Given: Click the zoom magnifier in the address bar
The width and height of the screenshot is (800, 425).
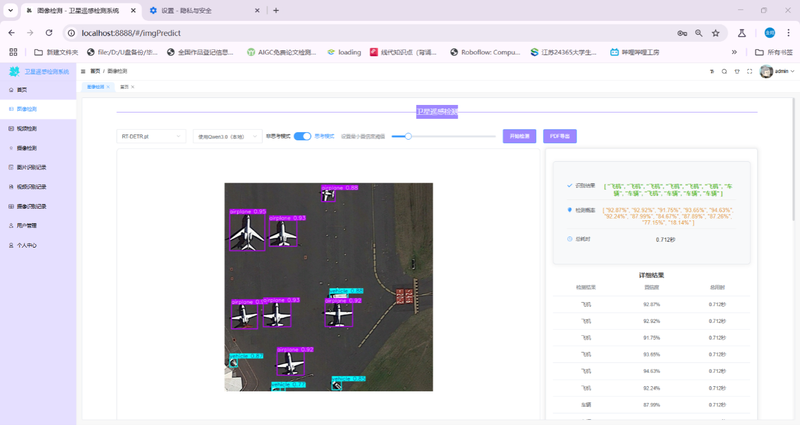Looking at the screenshot, I should (699, 32).
